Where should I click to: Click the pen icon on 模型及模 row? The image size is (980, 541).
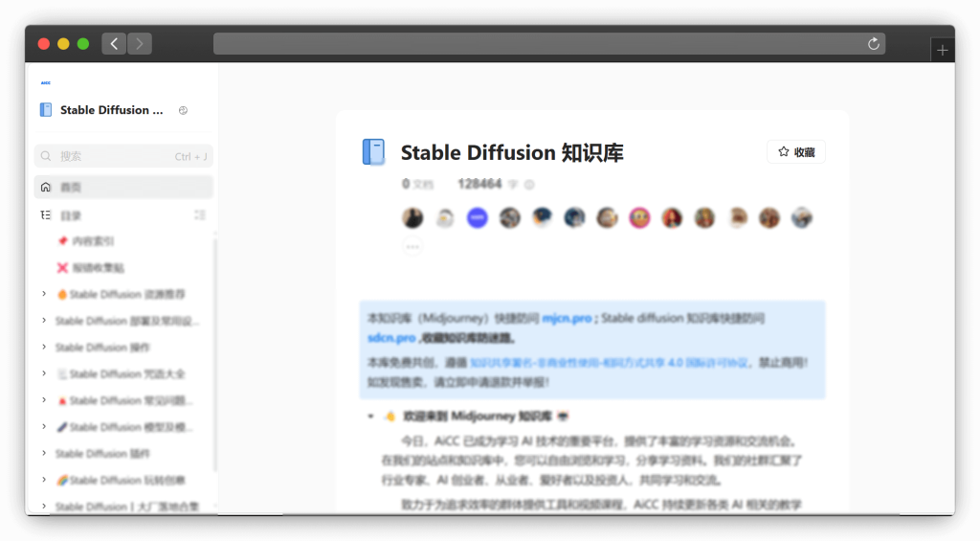coord(62,427)
